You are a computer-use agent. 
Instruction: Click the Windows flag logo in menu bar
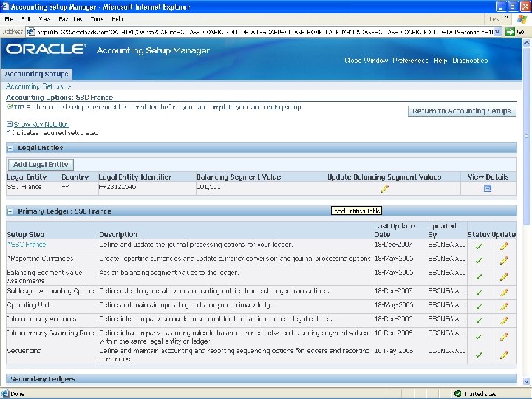522,19
